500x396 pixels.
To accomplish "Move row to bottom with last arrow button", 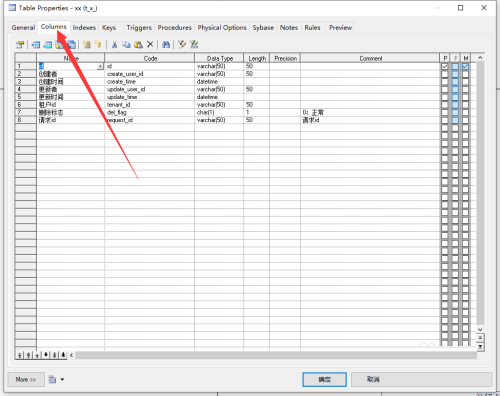I will coord(63,355).
